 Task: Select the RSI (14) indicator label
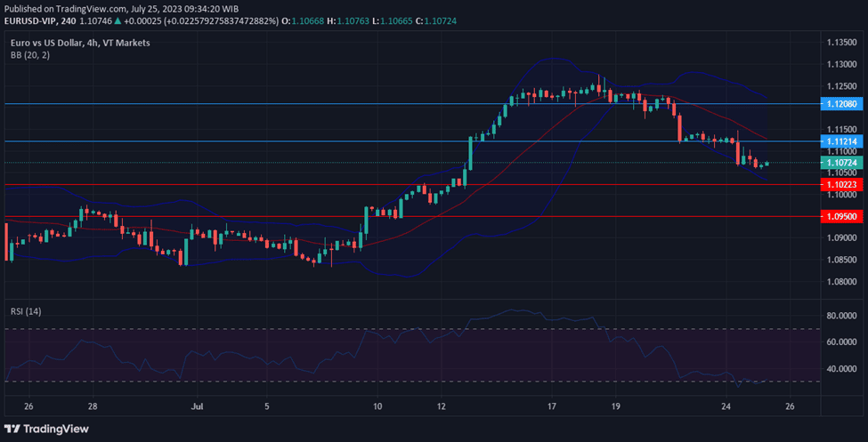(26, 311)
